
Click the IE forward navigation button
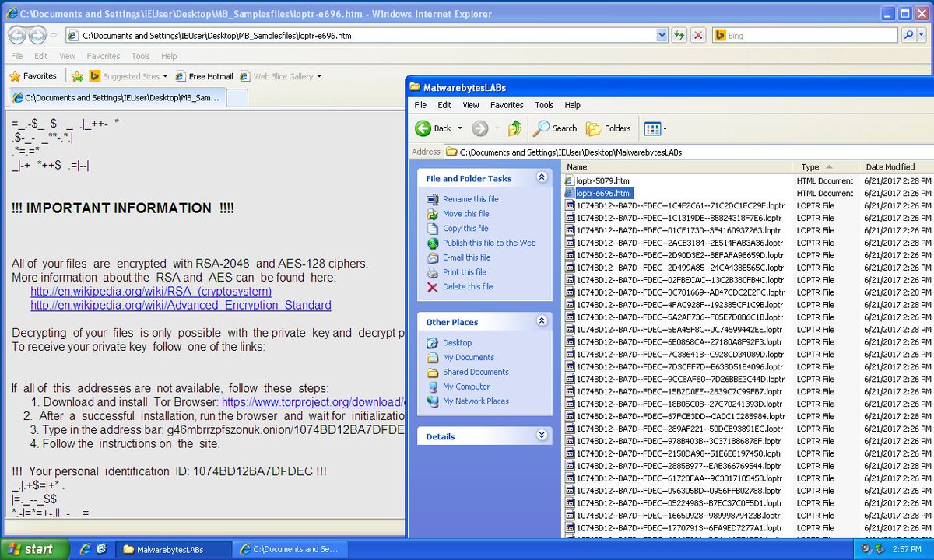point(37,35)
